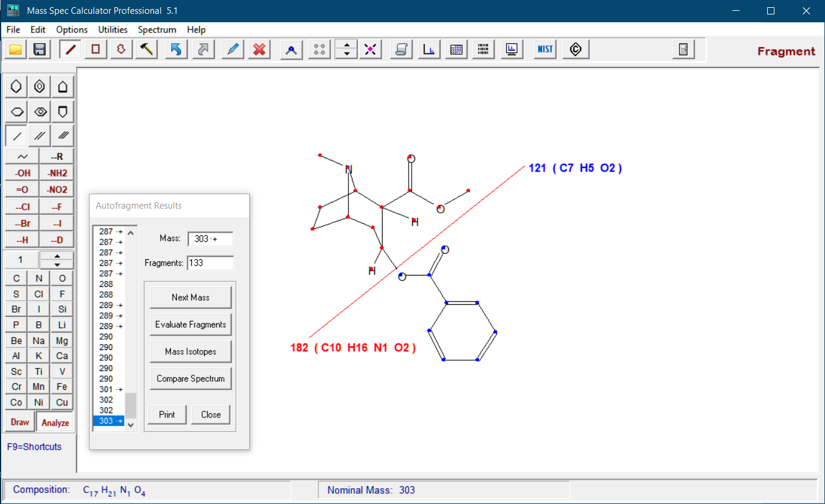Open the File menu
Screen dimensions: 825x504
click(13, 29)
